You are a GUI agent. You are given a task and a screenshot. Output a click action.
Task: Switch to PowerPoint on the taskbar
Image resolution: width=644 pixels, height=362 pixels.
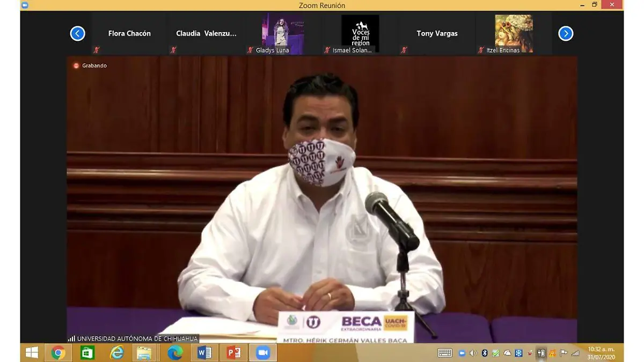pos(233,352)
